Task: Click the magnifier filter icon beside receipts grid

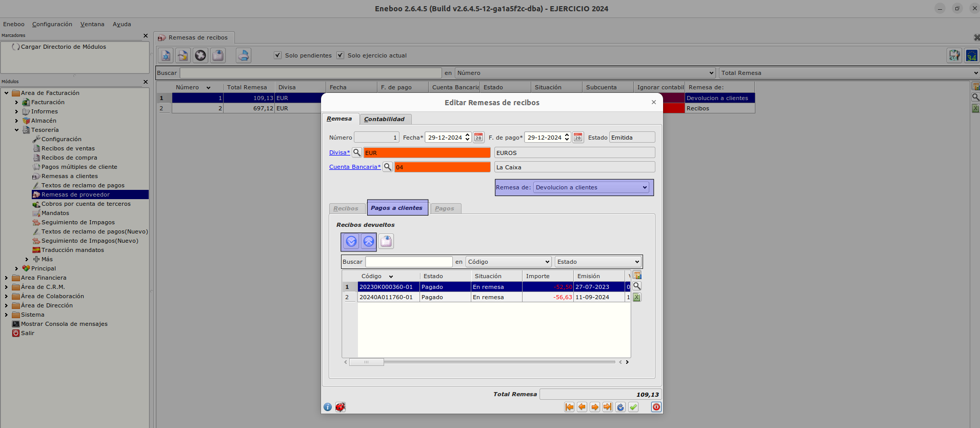Action: tap(637, 286)
